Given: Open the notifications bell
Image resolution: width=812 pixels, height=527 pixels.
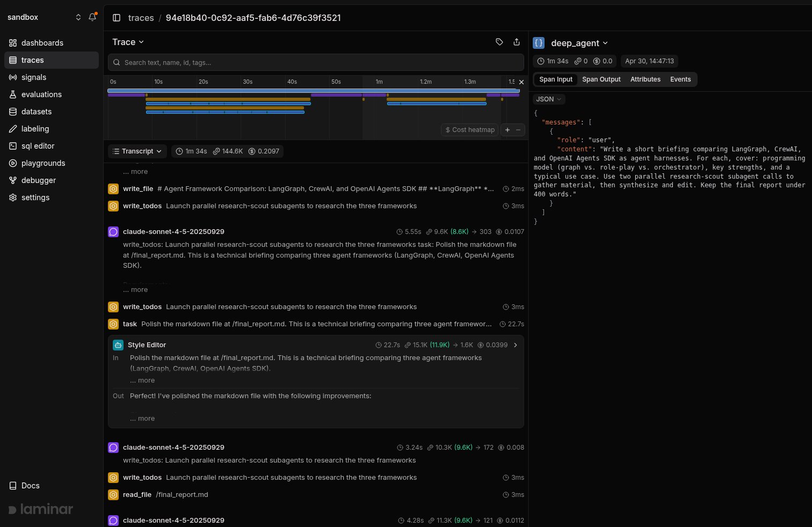Looking at the screenshot, I should pyautogui.click(x=92, y=17).
